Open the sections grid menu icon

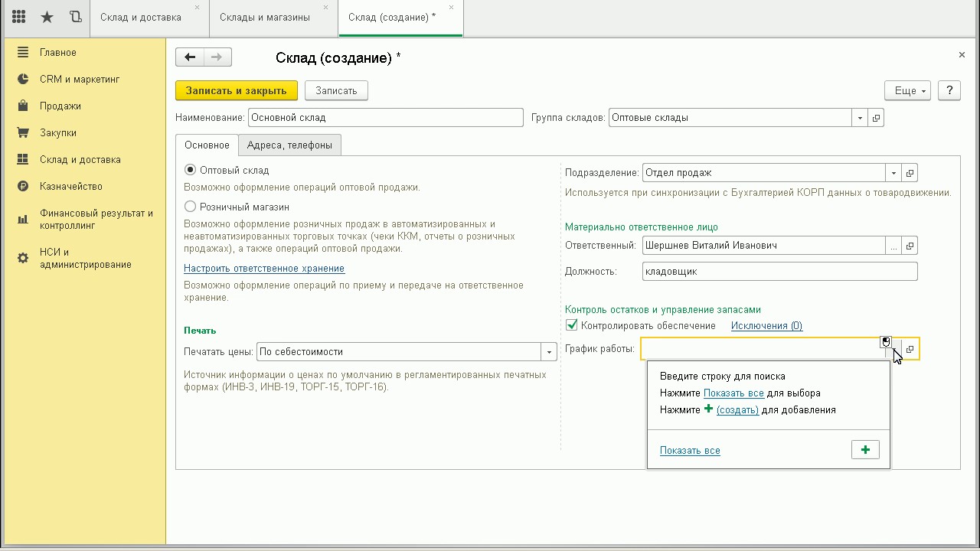click(19, 17)
